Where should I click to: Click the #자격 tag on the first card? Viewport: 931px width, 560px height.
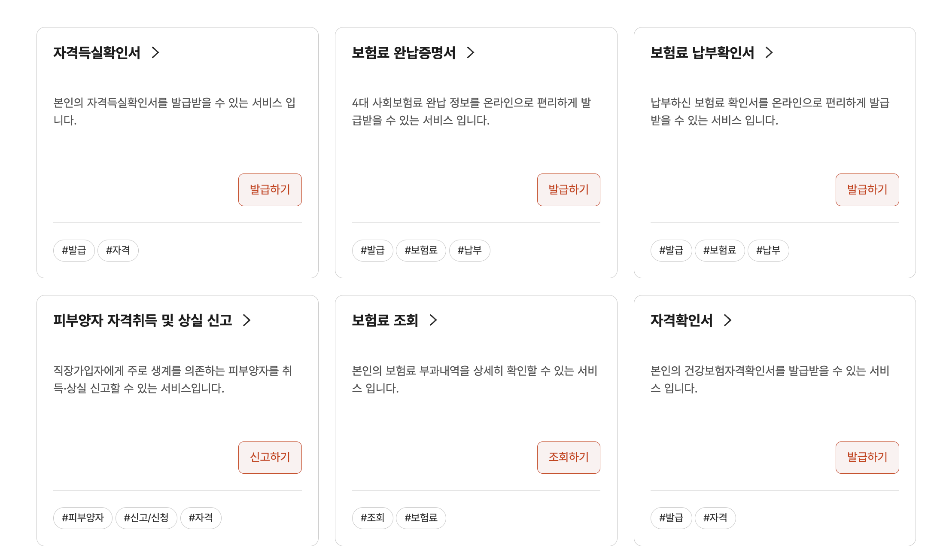(118, 250)
